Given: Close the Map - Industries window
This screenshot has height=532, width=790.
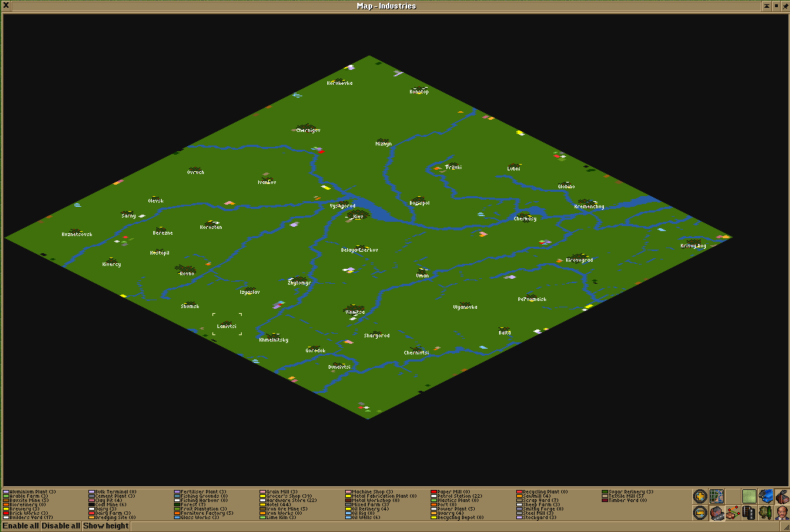Looking at the screenshot, I should (6, 6).
